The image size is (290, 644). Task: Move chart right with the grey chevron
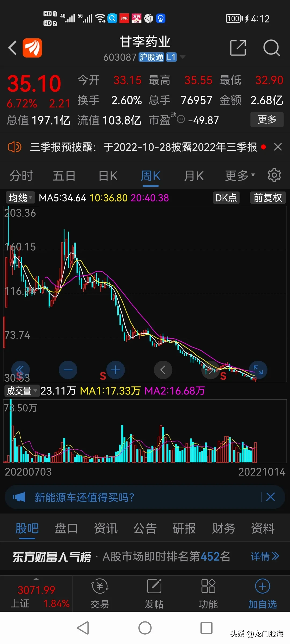click(x=211, y=370)
